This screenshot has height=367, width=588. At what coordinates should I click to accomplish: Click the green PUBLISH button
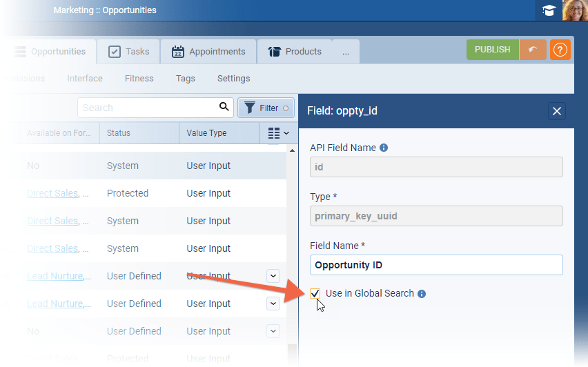tap(492, 50)
